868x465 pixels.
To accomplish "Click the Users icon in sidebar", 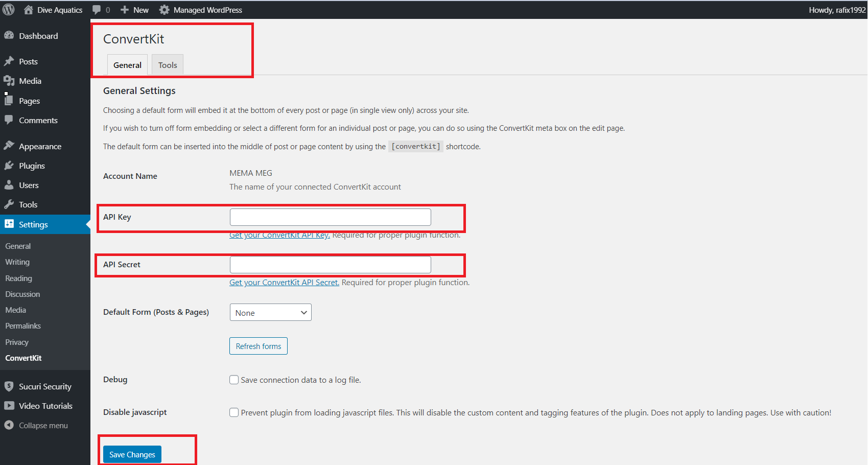I will (x=10, y=184).
